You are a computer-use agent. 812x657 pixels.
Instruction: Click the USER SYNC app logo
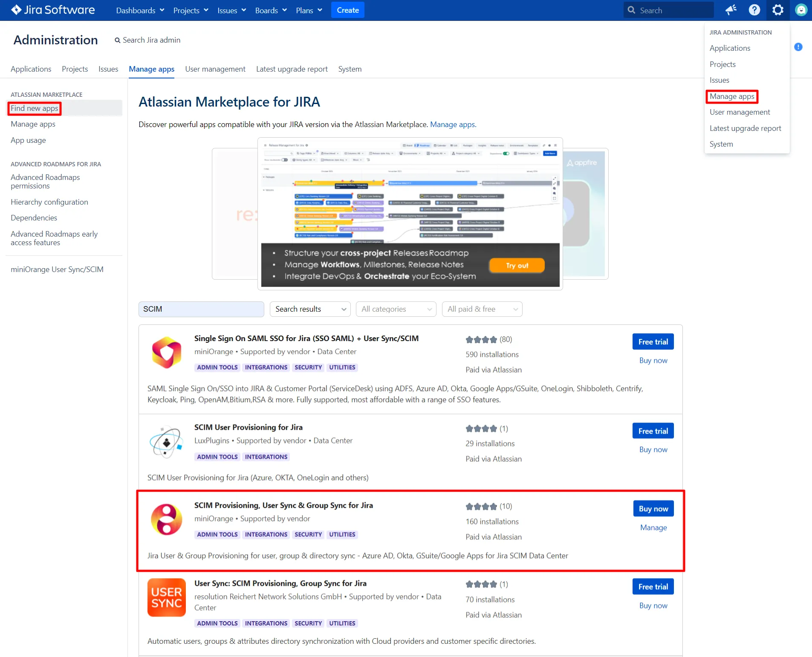pyautogui.click(x=167, y=597)
